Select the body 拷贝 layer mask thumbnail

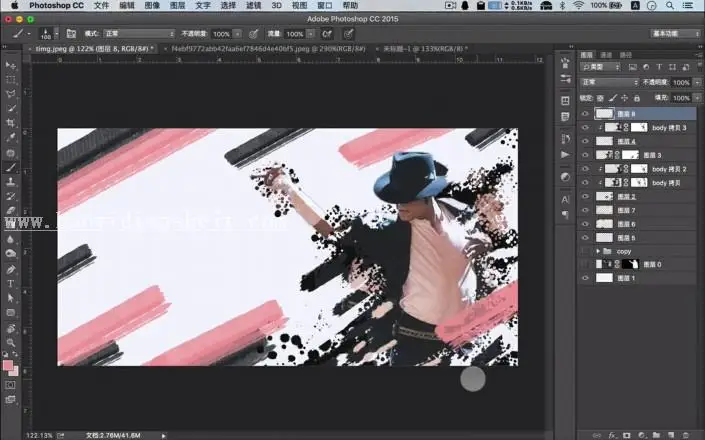click(639, 183)
